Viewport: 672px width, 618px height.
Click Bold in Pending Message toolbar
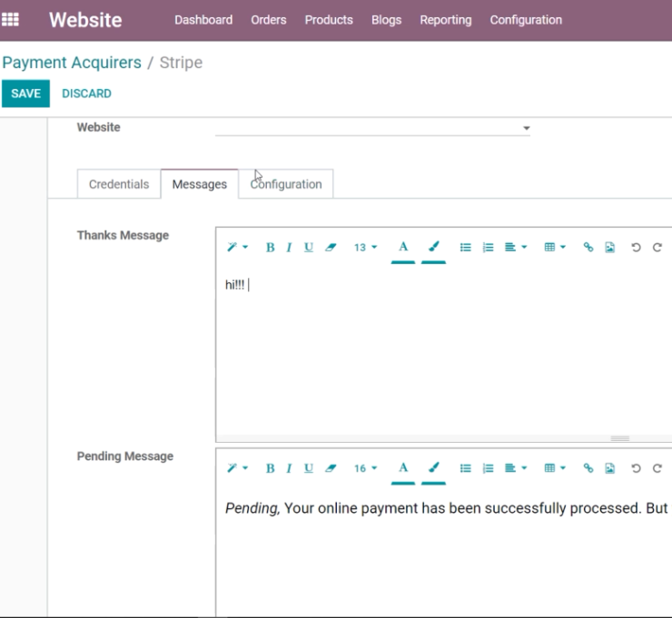(270, 468)
